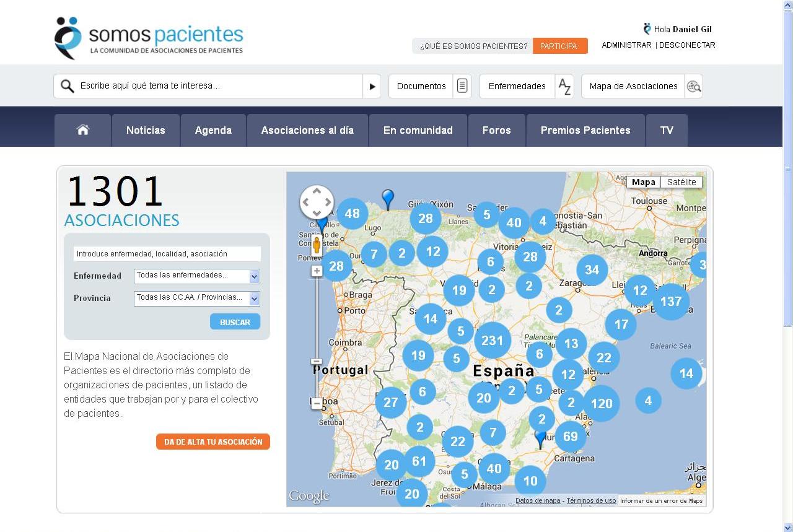
Task: Open the Foros menu
Action: tap(497, 130)
